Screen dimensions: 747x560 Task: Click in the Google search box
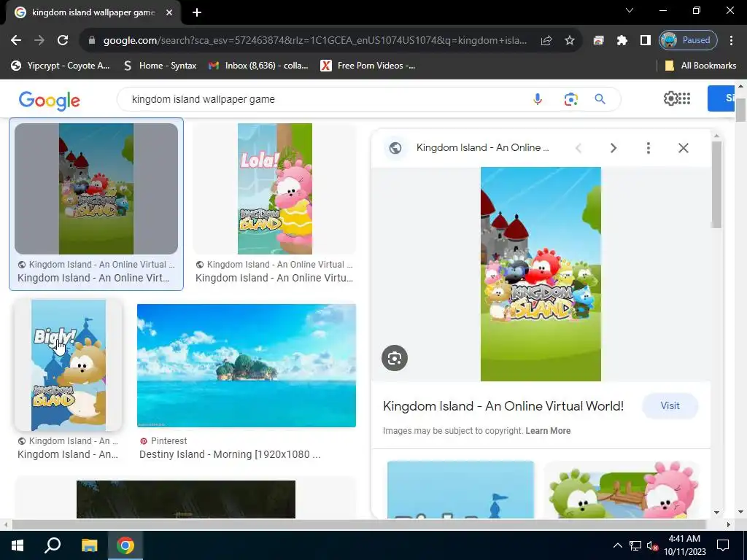[324, 99]
